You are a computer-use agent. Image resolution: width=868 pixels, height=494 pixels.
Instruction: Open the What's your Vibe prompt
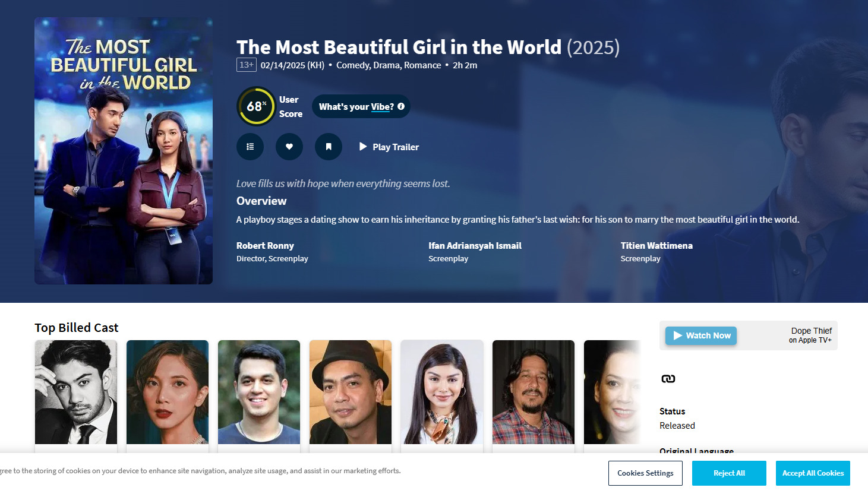pyautogui.click(x=355, y=107)
